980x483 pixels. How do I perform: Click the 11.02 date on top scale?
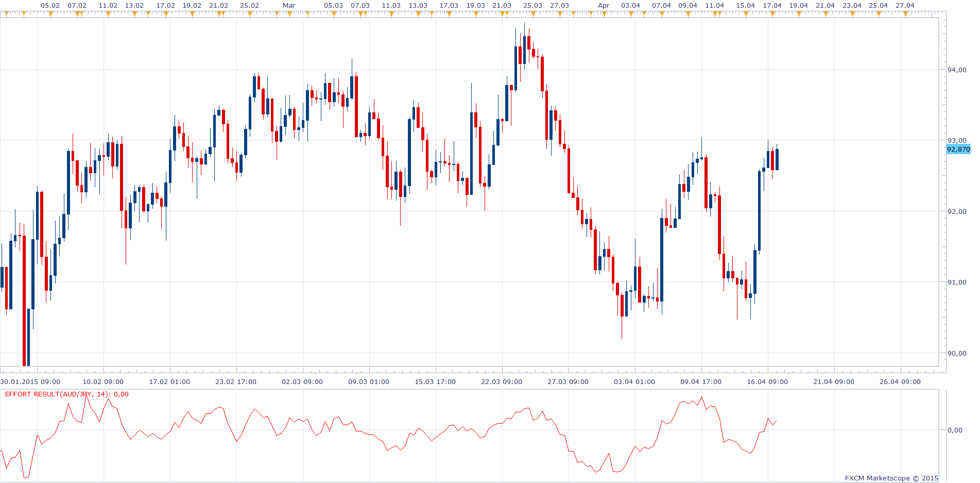pos(108,6)
